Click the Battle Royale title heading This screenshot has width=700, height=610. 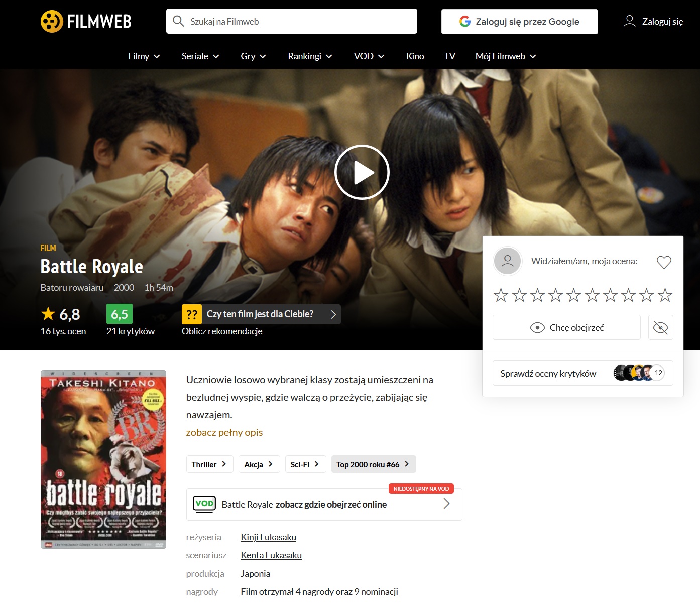click(x=92, y=267)
